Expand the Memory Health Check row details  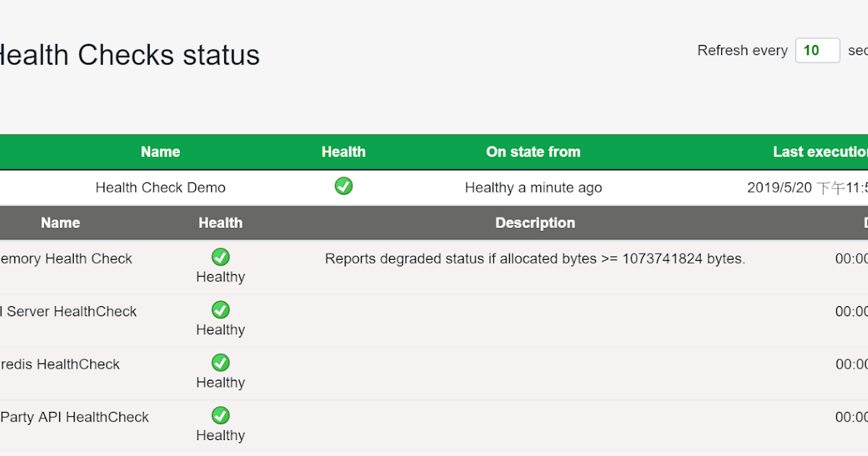point(67,258)
